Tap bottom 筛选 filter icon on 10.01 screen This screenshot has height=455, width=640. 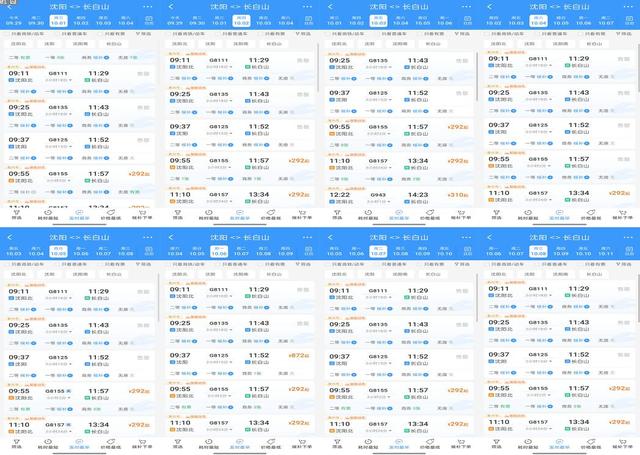tap(17, 215)
